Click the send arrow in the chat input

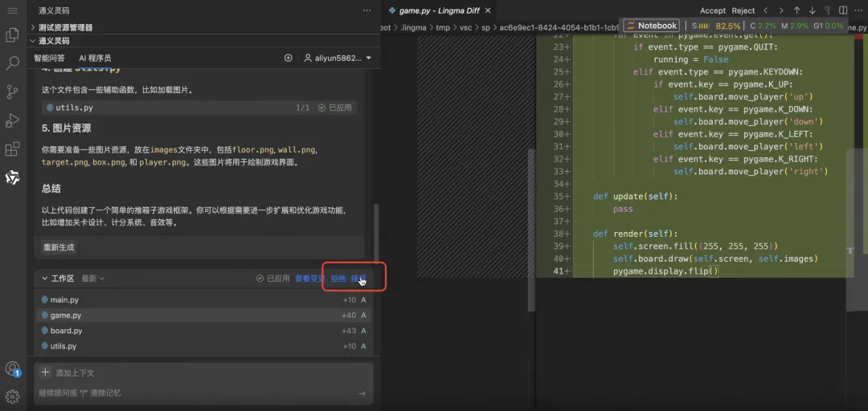pos(362,393)
